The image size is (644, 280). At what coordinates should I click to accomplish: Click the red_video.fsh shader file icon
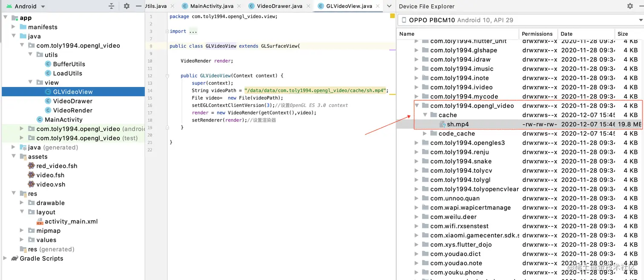pyautogui.click(x=32, y=166)
